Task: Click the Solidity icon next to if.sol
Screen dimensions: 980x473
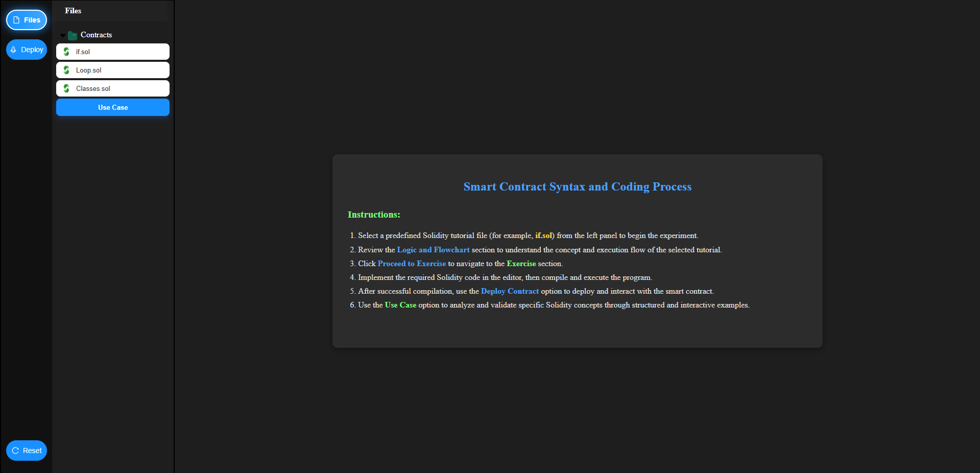Action: [66, 52]
